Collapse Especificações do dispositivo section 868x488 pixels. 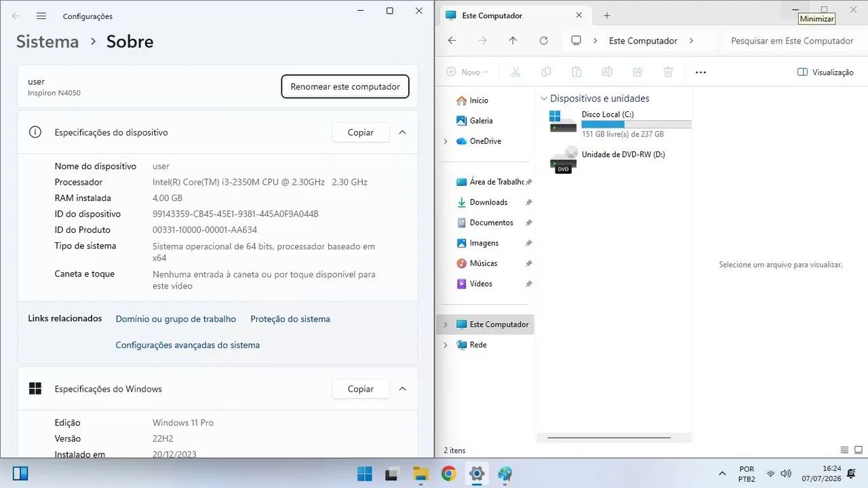pos(402,132)
